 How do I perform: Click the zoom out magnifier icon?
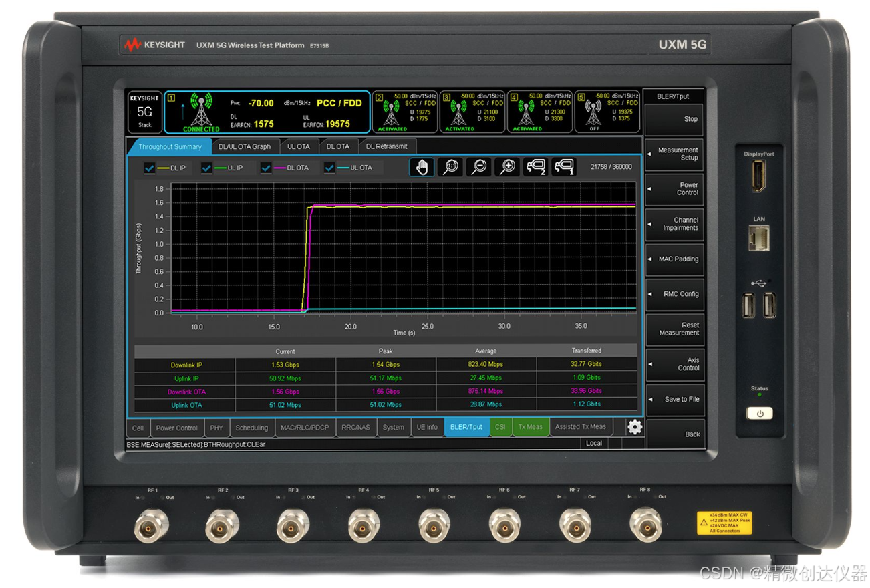(478, 167)
